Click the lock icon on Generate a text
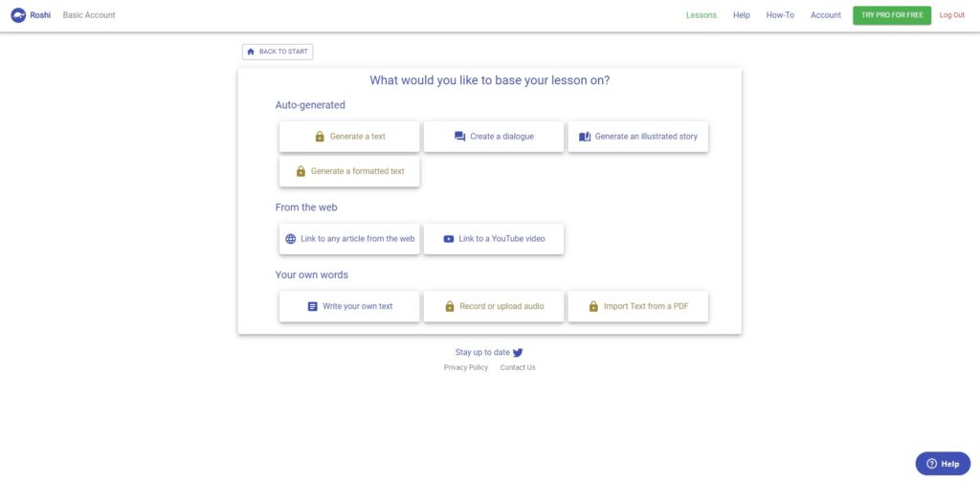 (x=320, y=137)
